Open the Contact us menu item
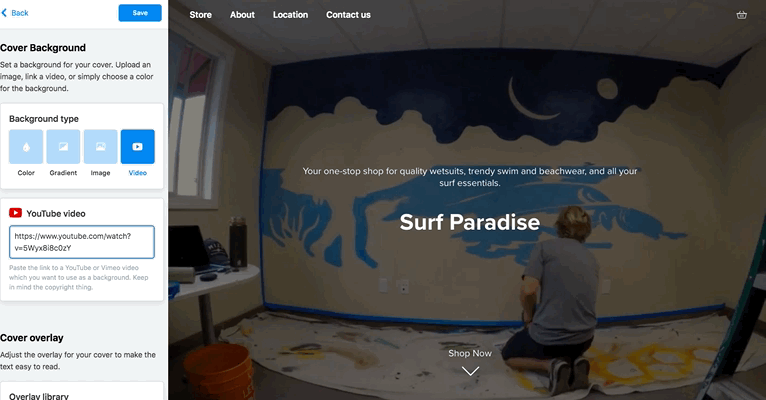This screenshot has height=400, width=766. [x=348, y=15]
